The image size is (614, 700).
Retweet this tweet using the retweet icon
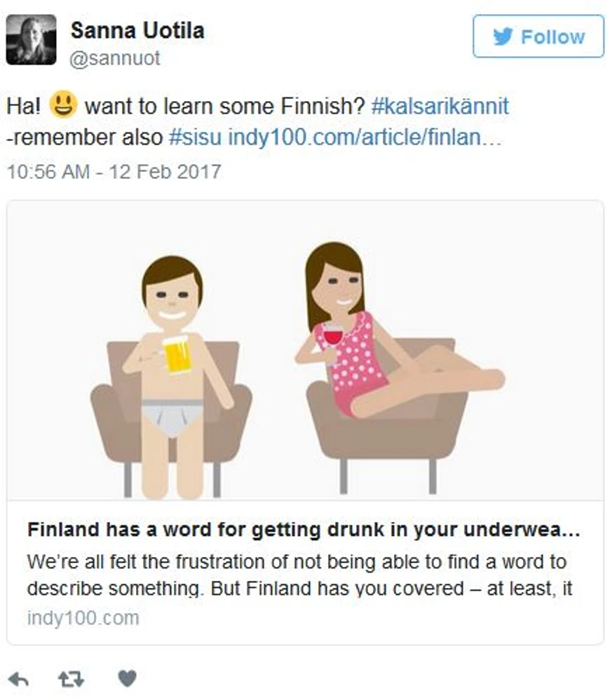click(x=72, y=679)
